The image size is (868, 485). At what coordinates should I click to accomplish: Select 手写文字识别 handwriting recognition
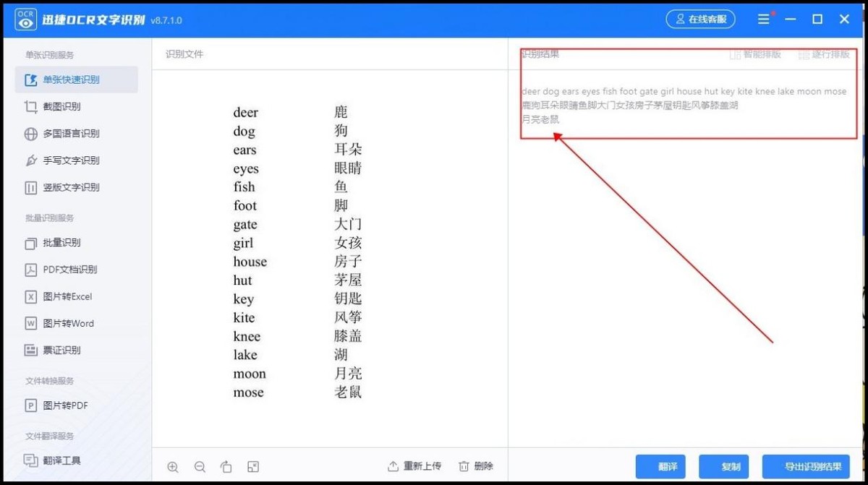[66, 160]
